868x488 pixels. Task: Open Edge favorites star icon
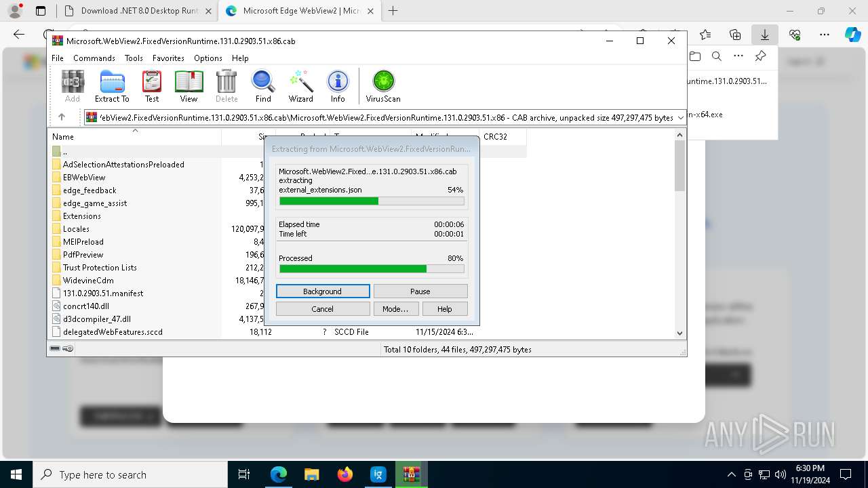coord(705,35)
